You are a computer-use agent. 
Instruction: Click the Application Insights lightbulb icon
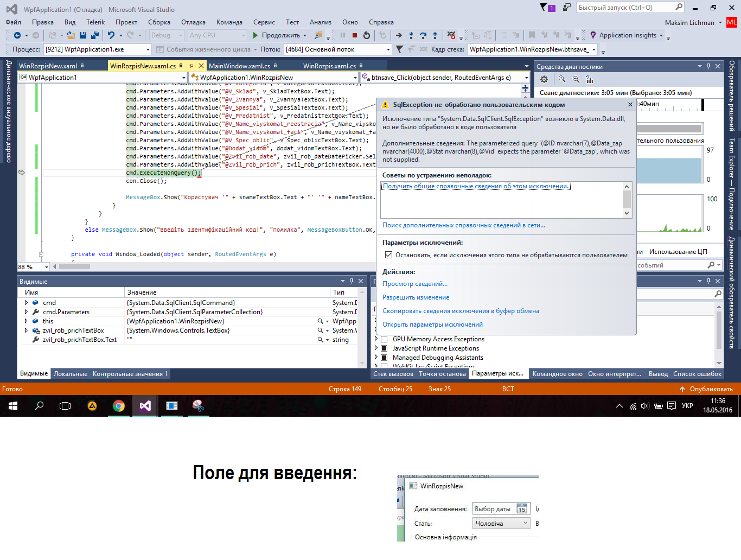point(593,35)
